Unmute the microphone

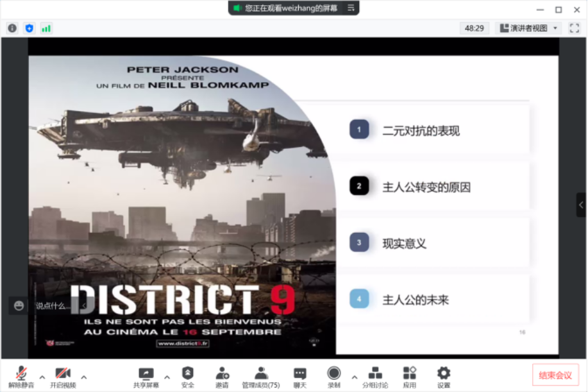[x=21, y=377]
